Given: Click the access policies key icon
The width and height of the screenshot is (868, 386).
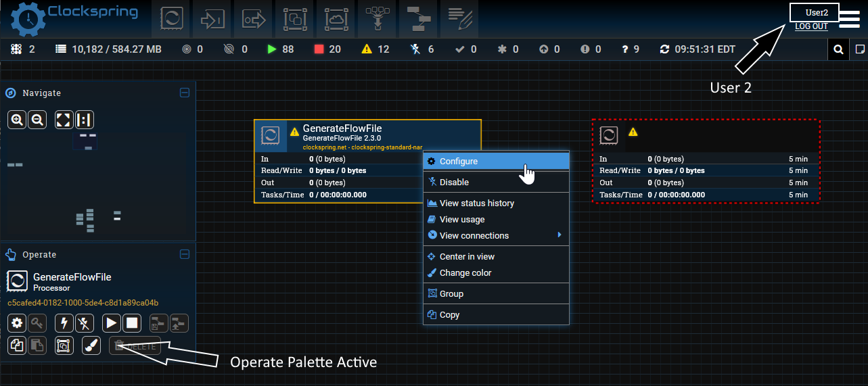Looking at the screenshot, I should pyautogui.click(x=37, y=323).
